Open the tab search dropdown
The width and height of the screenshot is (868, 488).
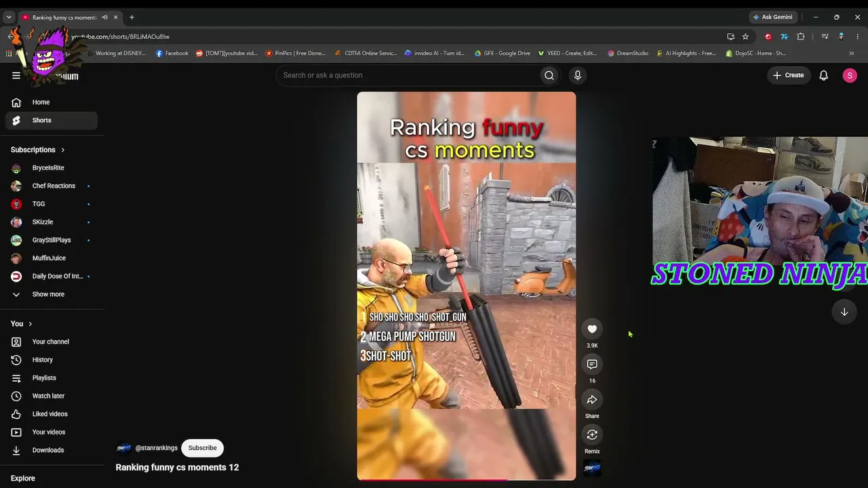pos(9,17)
